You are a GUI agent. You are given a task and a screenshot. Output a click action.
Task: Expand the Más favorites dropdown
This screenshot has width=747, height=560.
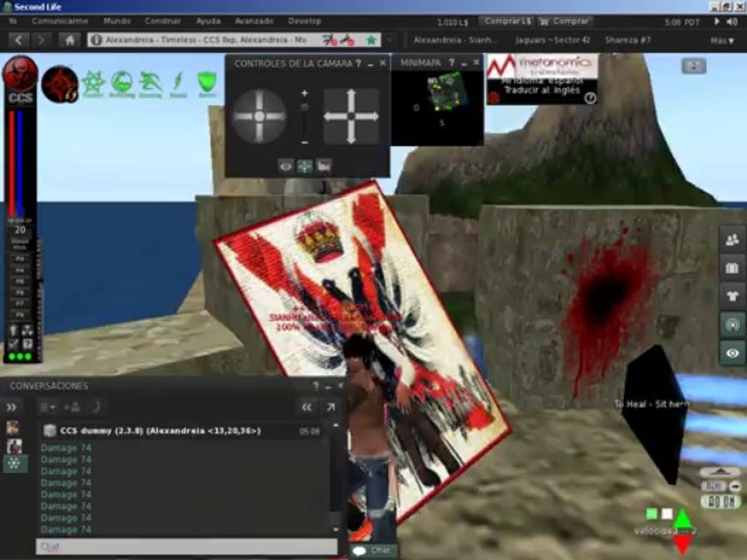point(722,41)
